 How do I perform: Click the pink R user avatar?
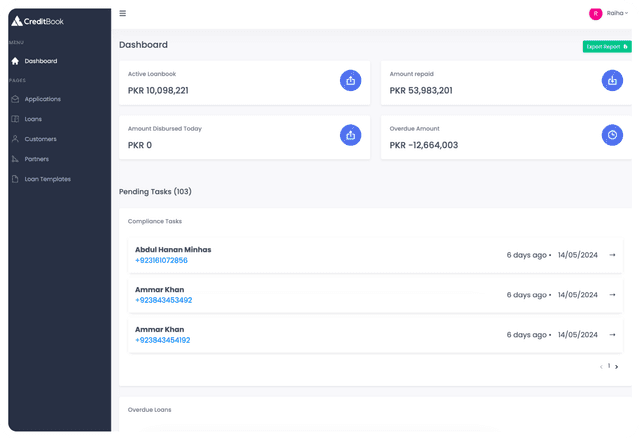pyautogui.click(x=596, y=13)
